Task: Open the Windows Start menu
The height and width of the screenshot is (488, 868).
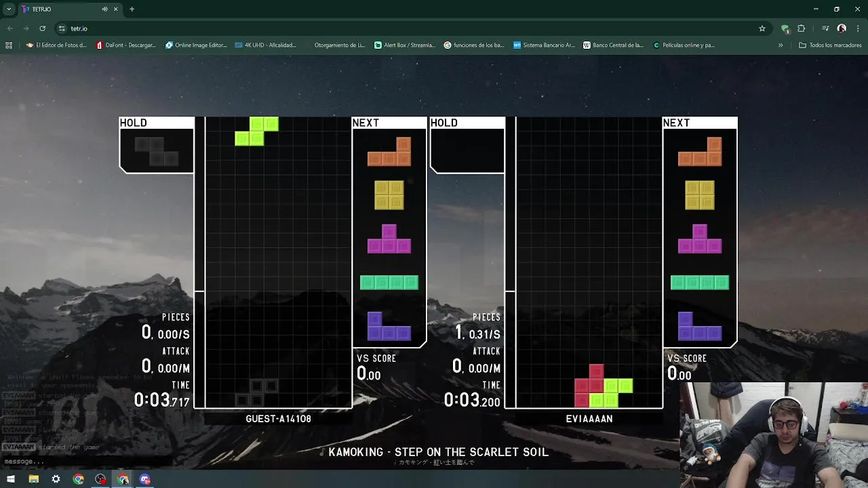Action: (11, 479)
